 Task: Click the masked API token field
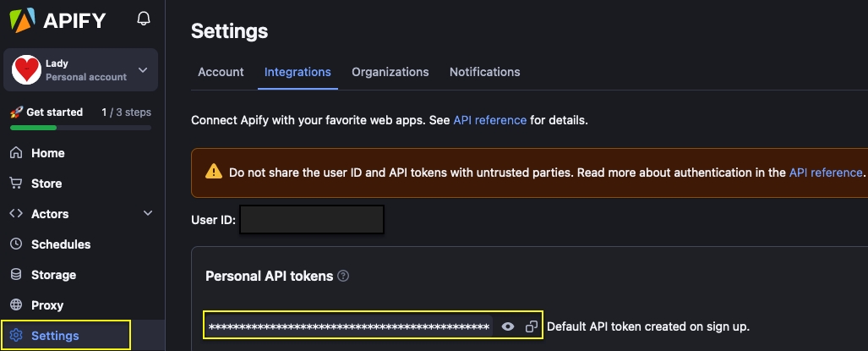click(x=348, y=326)
